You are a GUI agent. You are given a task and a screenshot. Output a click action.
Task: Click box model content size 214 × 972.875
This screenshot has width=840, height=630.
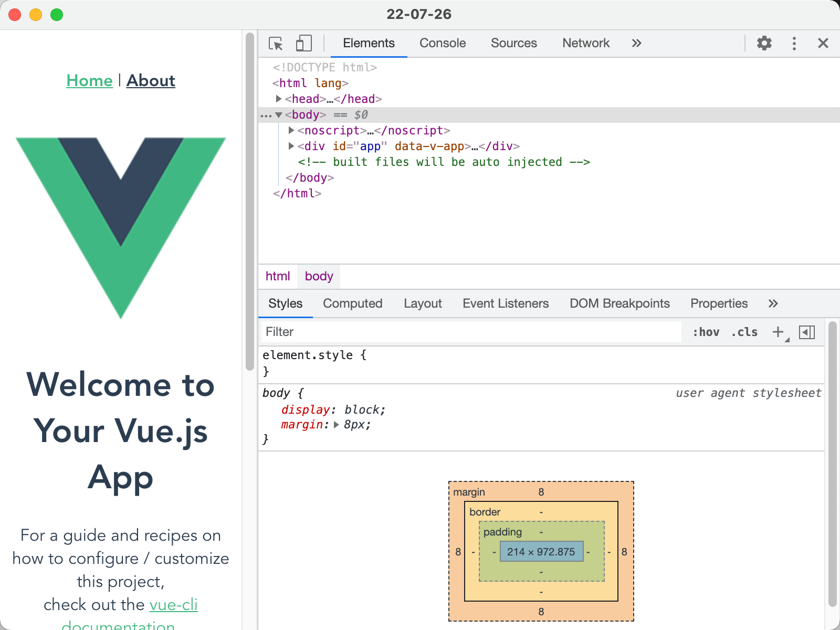[541, 552]
